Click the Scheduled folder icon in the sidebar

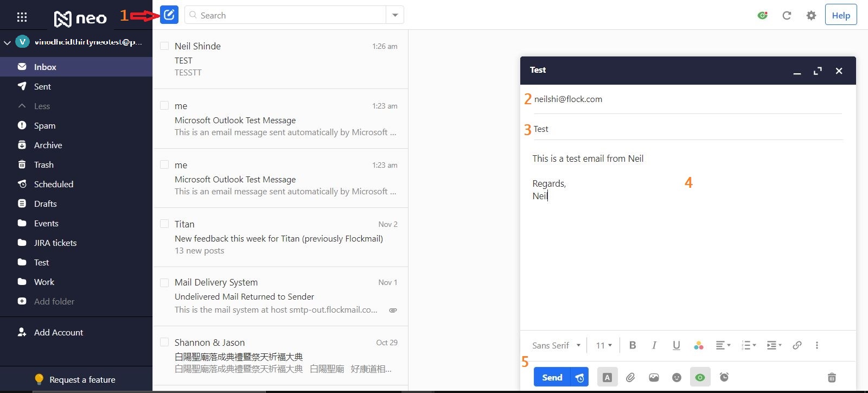(x=22, y=184)
